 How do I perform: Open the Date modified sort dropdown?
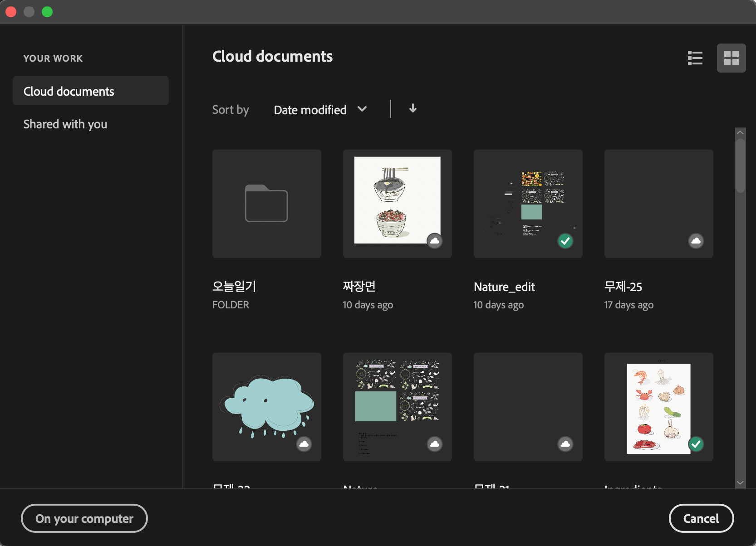320,110
